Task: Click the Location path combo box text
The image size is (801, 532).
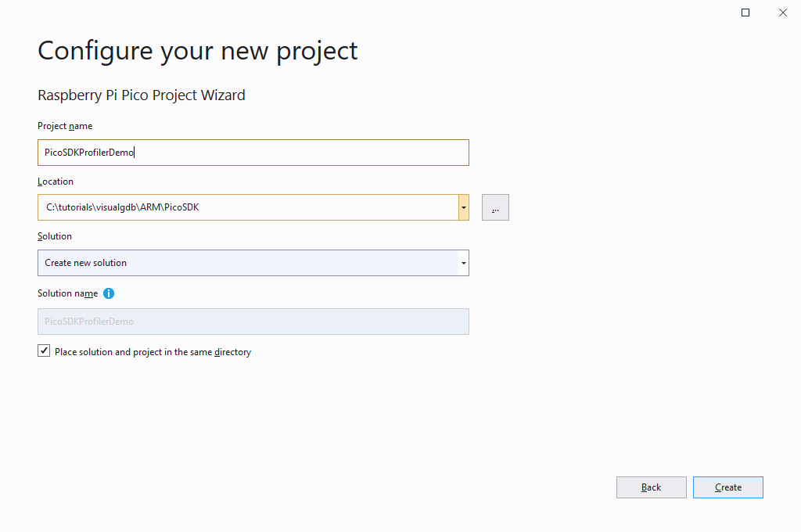Action: click(x=123, y=207)
